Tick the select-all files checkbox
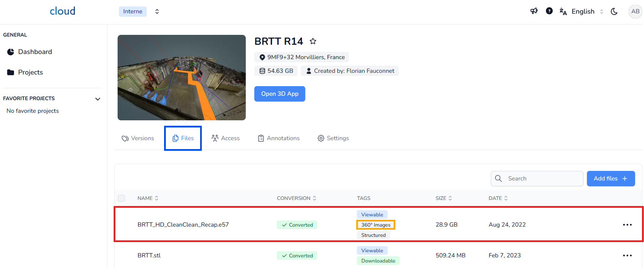 [x=121, y=198]
